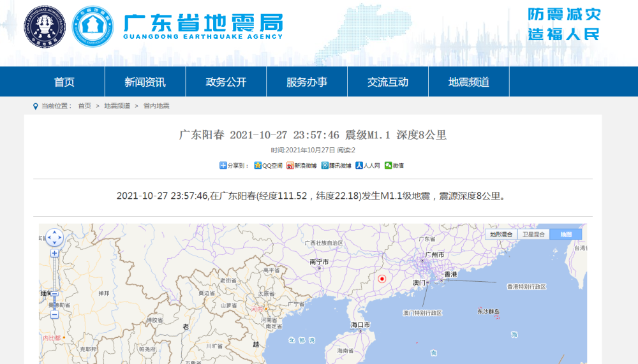Click the 广东省地震局 site logo
The width and height of the screenshot is (638, 364).
click(x=203, y=26)
